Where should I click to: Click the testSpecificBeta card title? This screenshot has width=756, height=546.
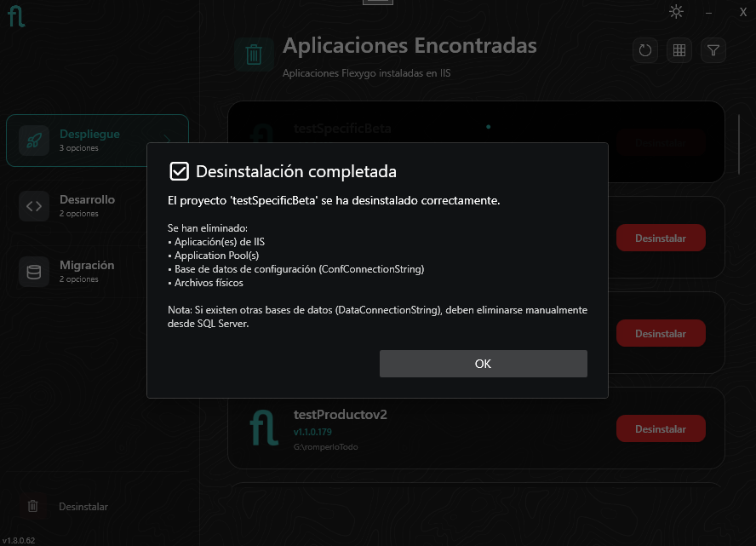point(342,129)
